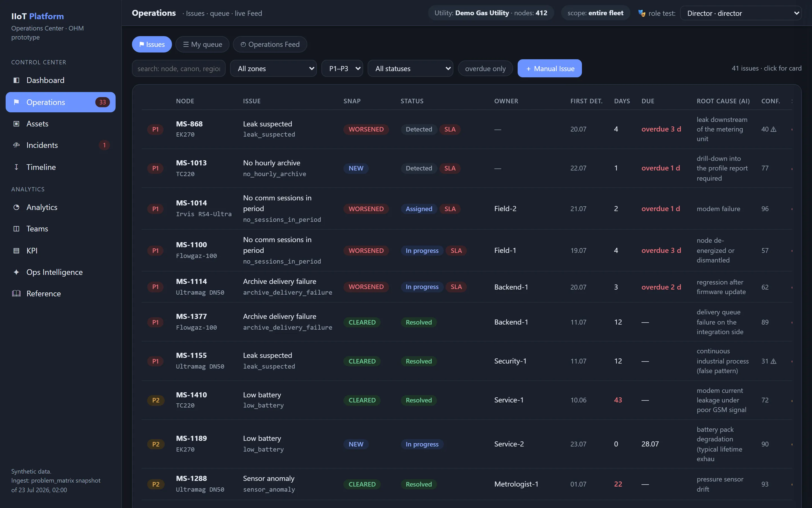Open Reference in the sidebar

tap(61, 294)
